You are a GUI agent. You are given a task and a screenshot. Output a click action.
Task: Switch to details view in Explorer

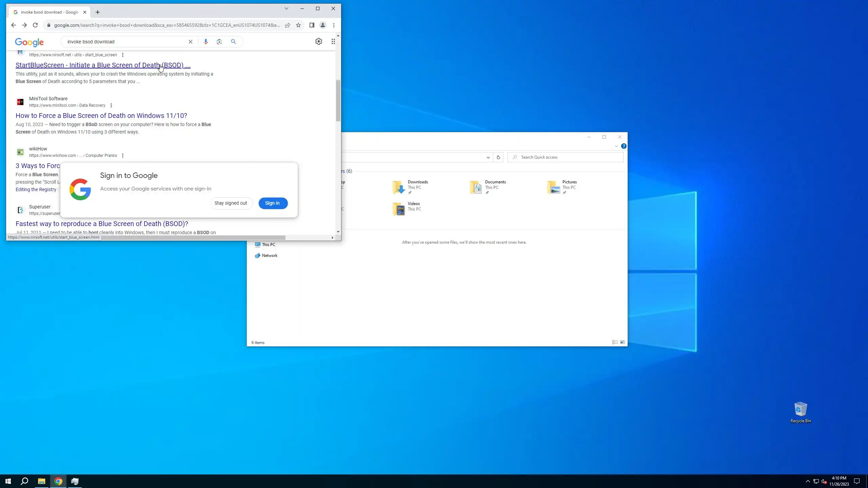click(x=615, y=342)
